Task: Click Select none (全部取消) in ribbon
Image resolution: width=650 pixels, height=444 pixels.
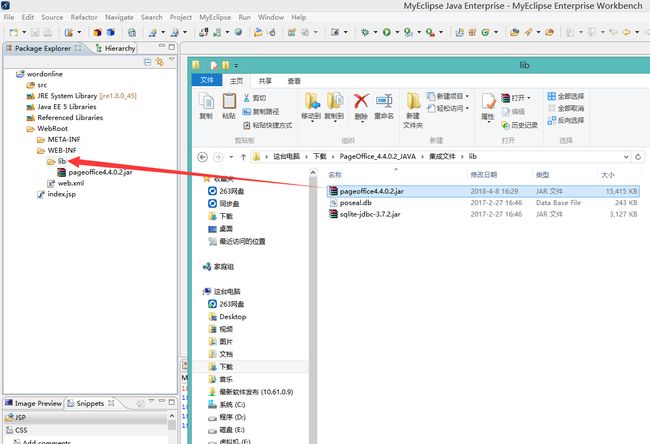Action: pos(565,108)
